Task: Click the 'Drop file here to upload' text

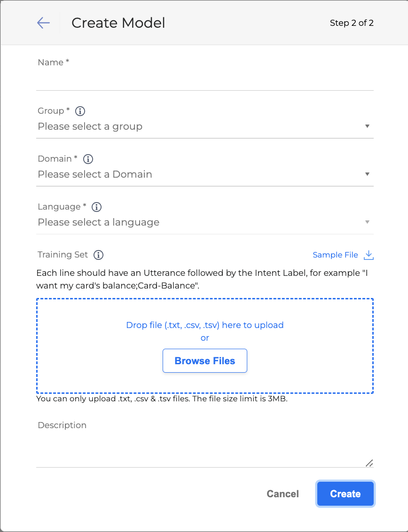Action: coord(205,325)
